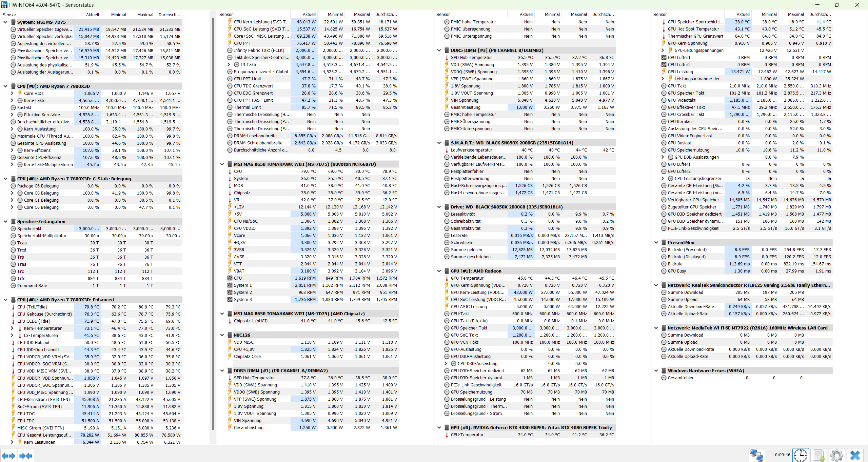Screen dimensions: 868x462
Task: Click the blue X close sensors icon
Action: click(855, 455)
